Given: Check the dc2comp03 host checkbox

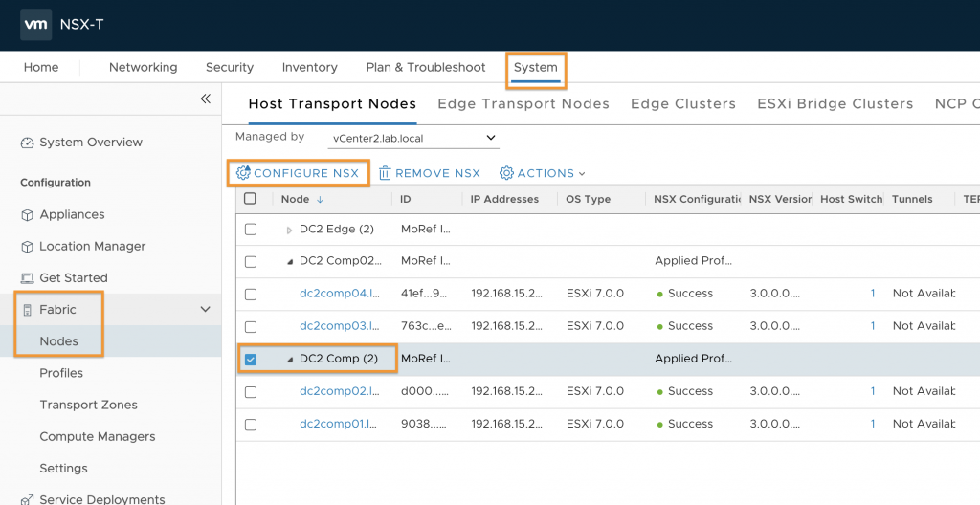Looking at the screenshot, I should tap(251, 327).
